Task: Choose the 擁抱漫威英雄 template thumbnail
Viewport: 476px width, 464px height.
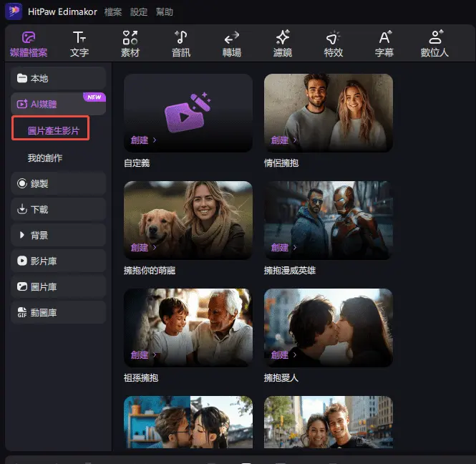Action: coord(328,220)
